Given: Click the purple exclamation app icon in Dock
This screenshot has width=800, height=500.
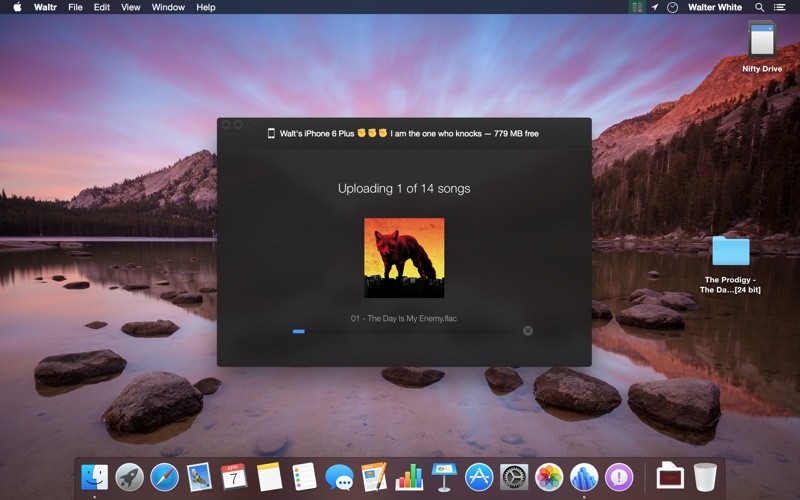Looking at the screenshot, I should (x=619, y=478).
